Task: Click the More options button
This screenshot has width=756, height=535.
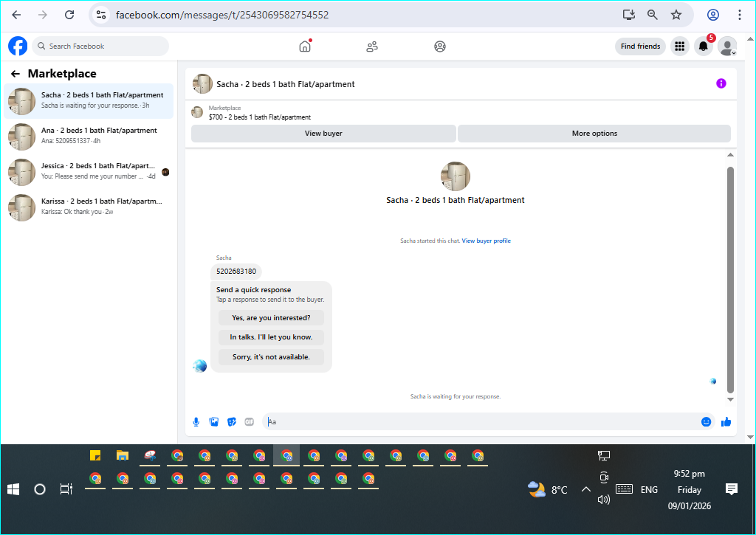Action: coord(594,134)
